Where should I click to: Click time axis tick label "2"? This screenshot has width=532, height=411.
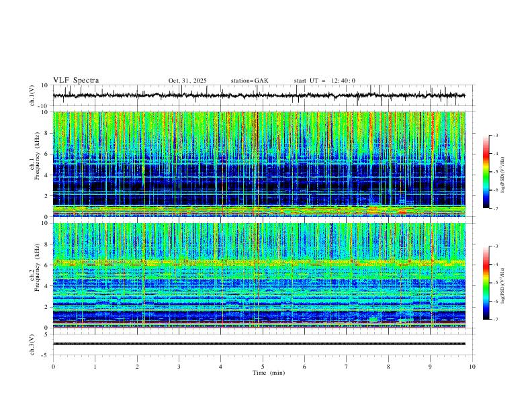[x=137, y=367]
